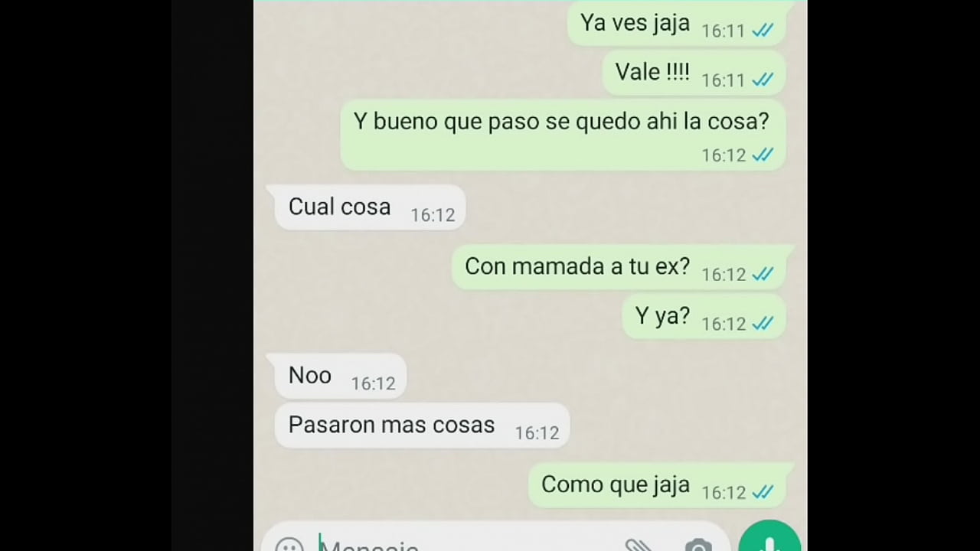Tap the 'Vale !!!!' sent message

[x=694, y=73]
